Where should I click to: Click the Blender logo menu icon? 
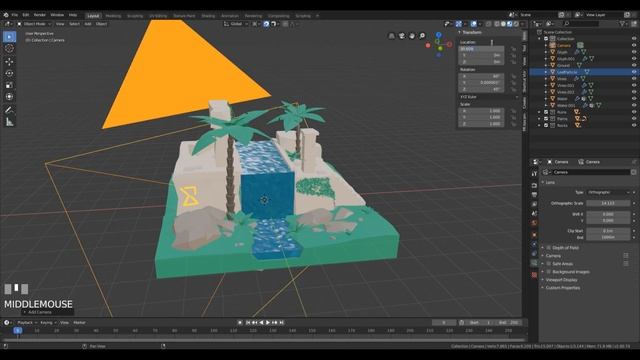(x=6, y=15)
